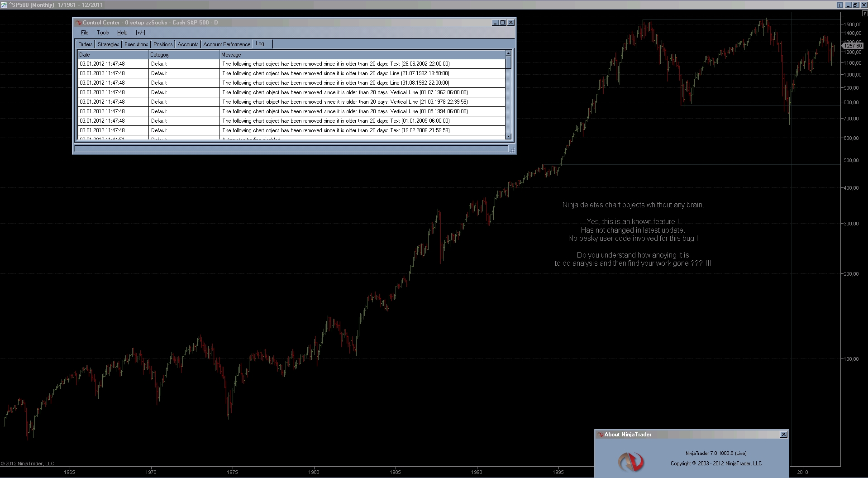Select log message about Text (19.02.2006 21:59:59)
The width and height of the screenshot is (868, 478).
tap(362, 130)
